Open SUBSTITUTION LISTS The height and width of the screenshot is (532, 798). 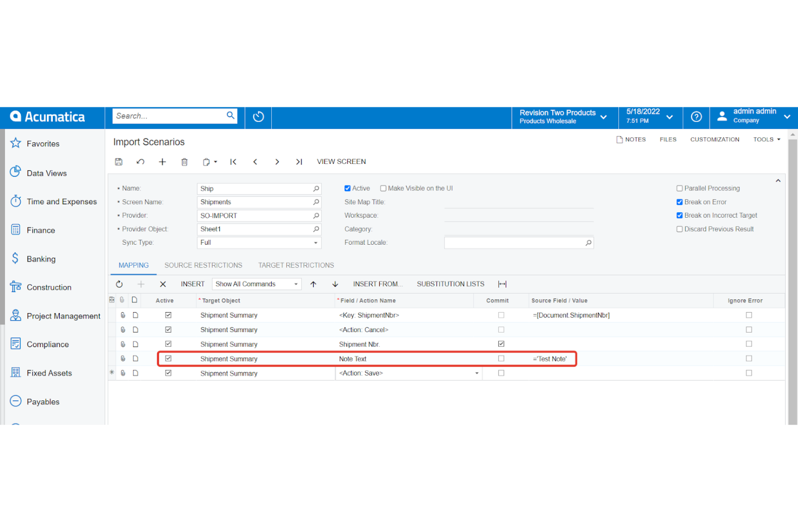click(451, 284)
